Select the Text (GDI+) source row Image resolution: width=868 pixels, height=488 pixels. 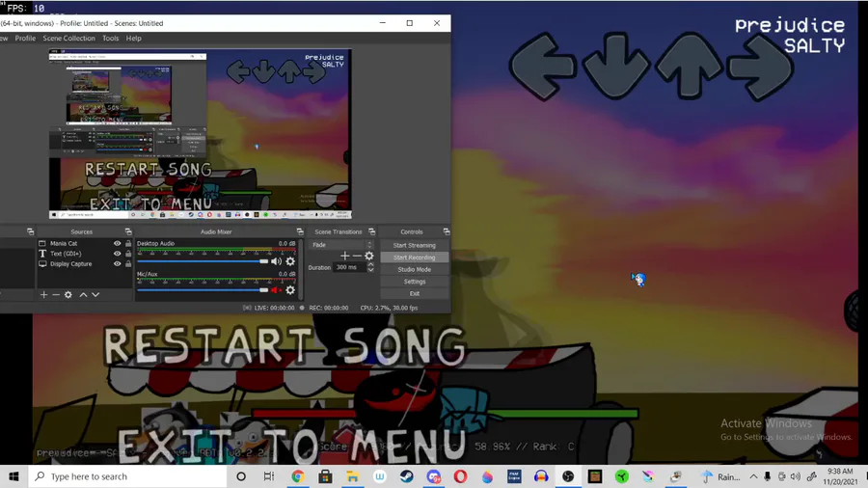point(85,254)
